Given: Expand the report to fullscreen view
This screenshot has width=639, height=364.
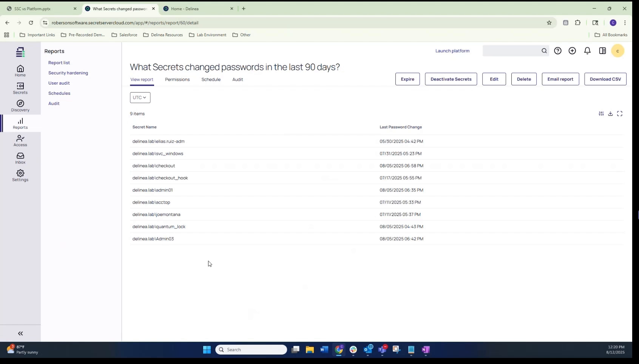Looking at the screenshot, I should (620, 113).
